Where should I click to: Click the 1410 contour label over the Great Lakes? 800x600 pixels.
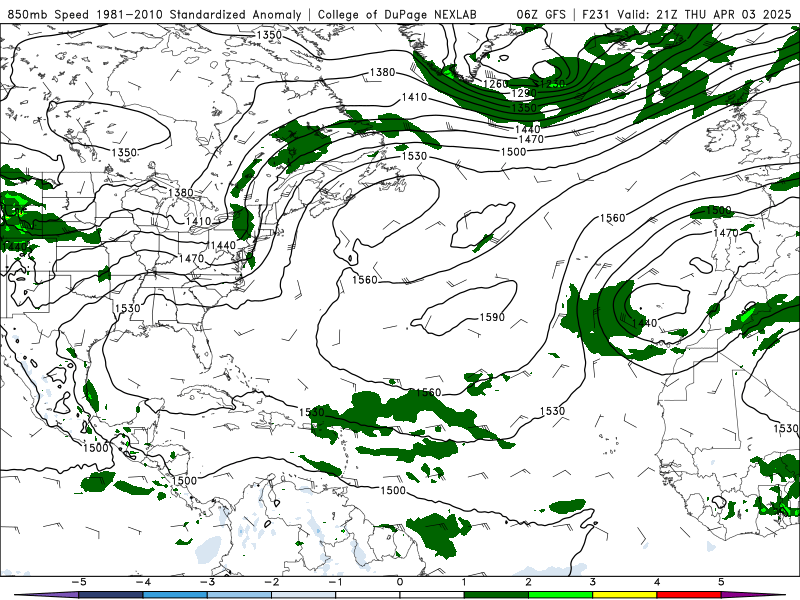(198, 221)
